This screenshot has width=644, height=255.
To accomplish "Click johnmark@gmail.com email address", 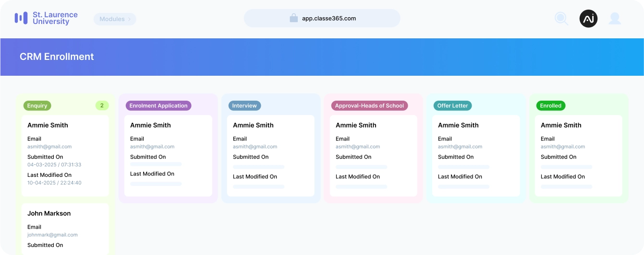I will 52,235.
